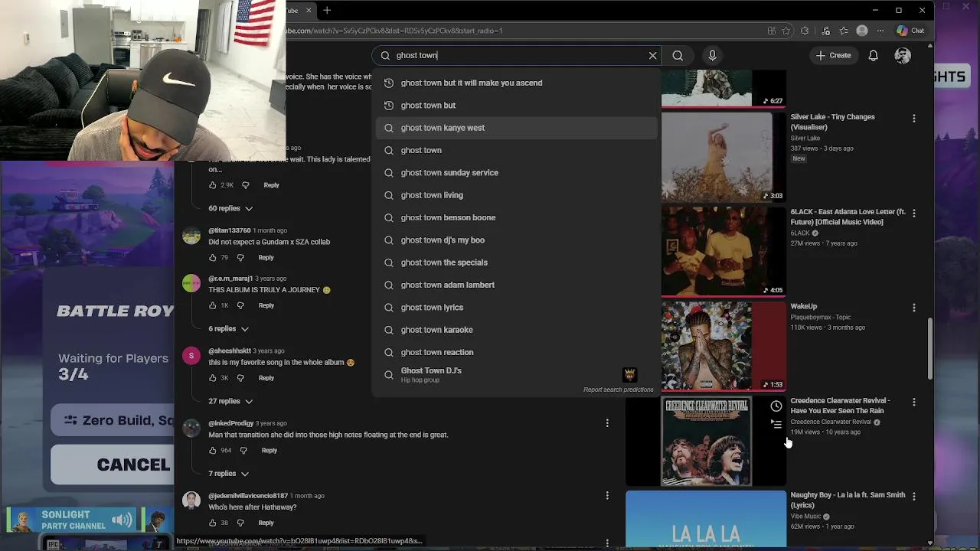The image size is (980, 551).
Task: Dislike the Gundam x SZA collab comment
Action: pos(240,257)
